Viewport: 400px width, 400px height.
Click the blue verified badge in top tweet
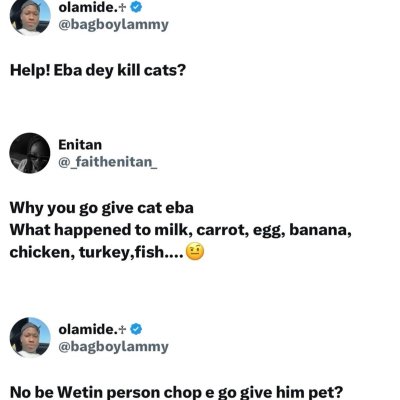pos(136,7)
